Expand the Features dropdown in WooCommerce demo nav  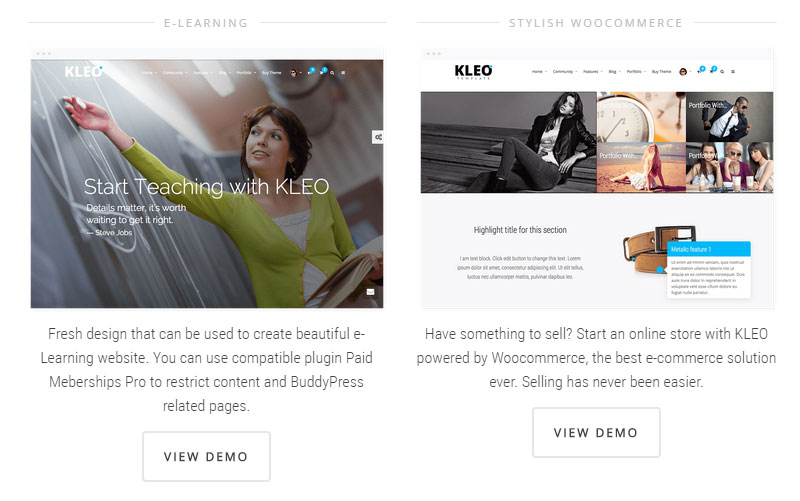coord(592,71)
